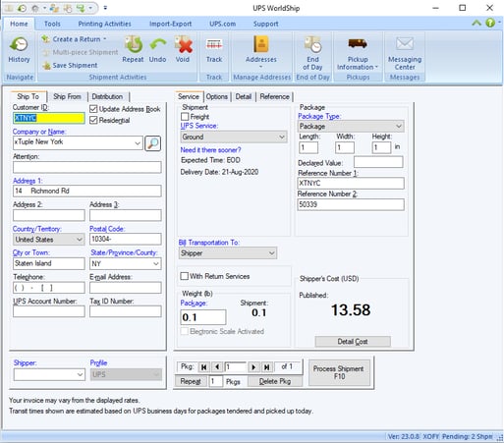The height and width of the screenshot is (443, 504).
Task: Switch to the Tools ribbon tab
Action: (52, 24)
